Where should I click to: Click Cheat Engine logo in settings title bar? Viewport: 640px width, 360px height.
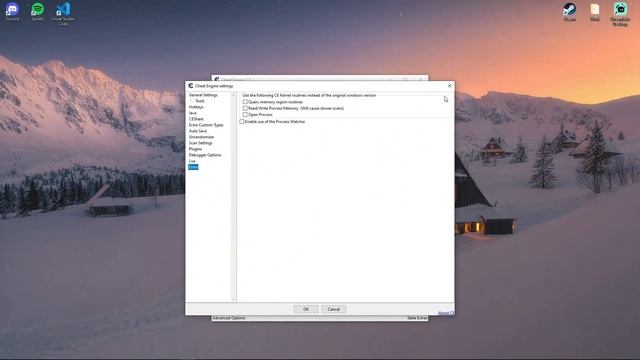(191, 86)
